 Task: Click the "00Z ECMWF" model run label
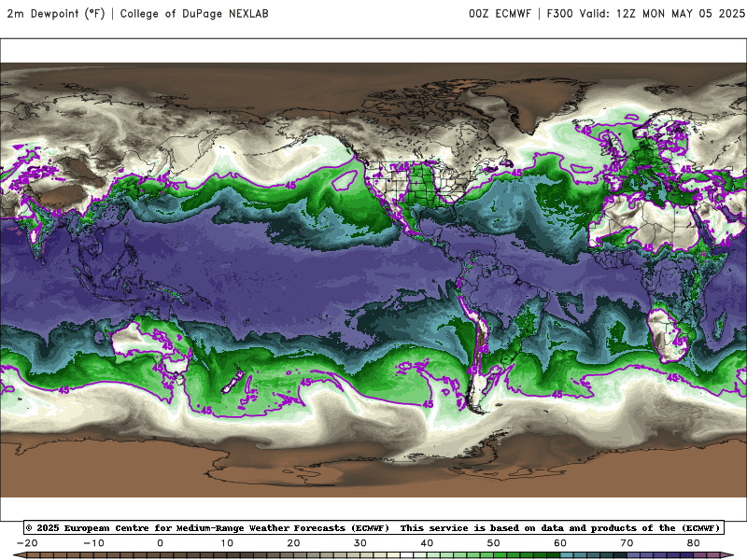click(500, 14)
